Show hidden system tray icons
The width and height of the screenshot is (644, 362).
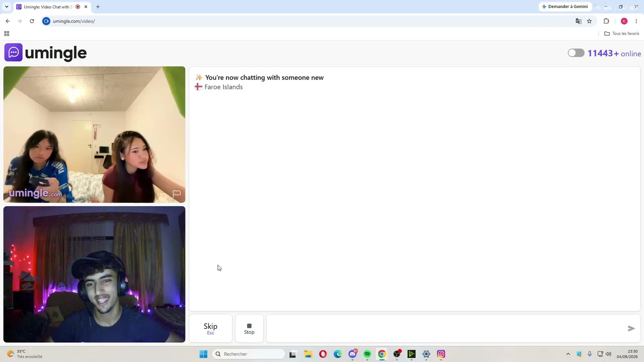(568, 354)
